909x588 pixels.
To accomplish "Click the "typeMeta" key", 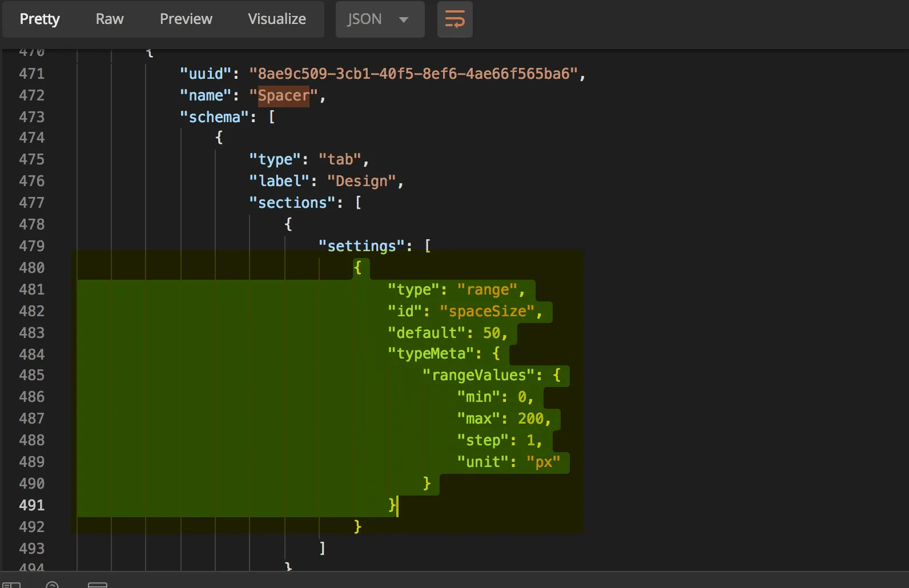I will click(x=431, y=354).
